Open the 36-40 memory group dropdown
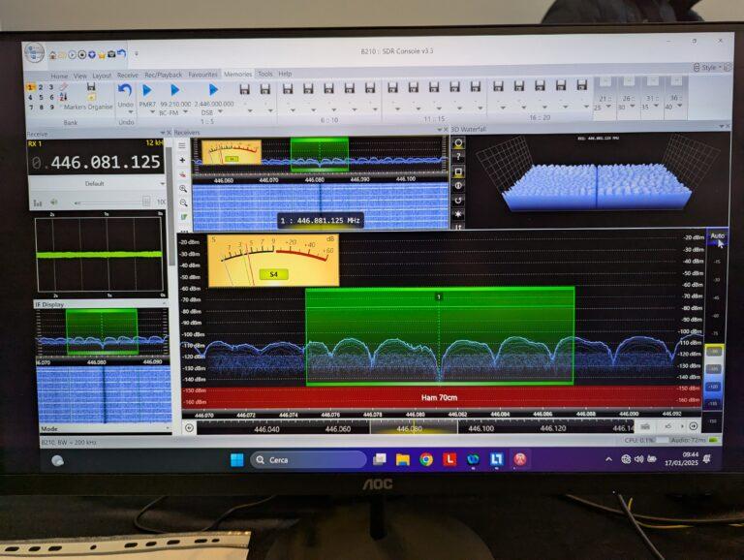The width and height of the screenshot is (744, 560). tap(679, 106)
